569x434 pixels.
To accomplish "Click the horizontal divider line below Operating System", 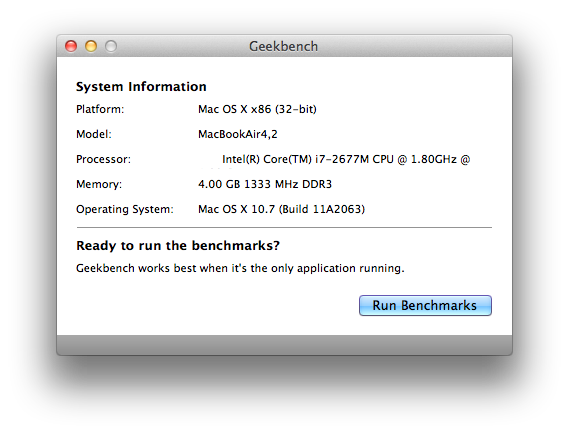I will [284, 228].
